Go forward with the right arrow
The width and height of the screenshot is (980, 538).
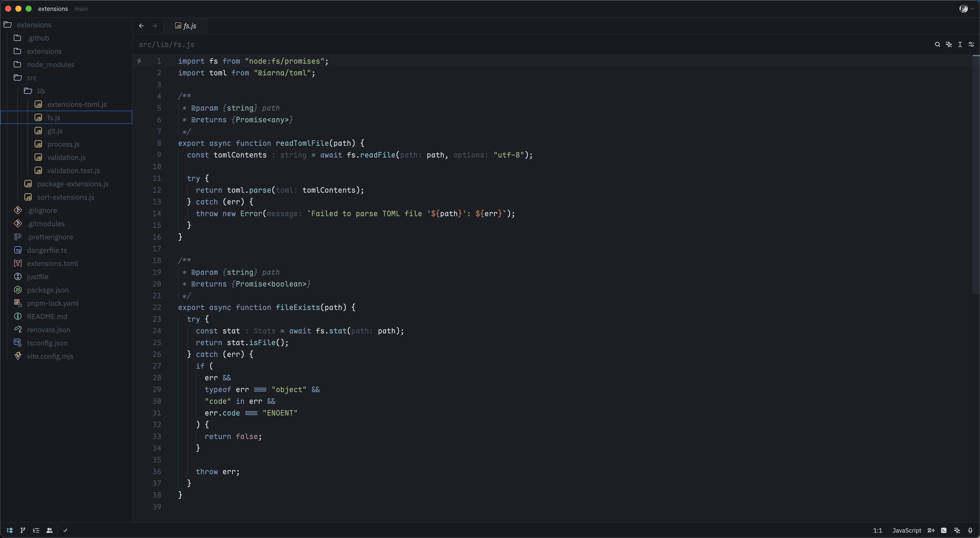(154, 26)
